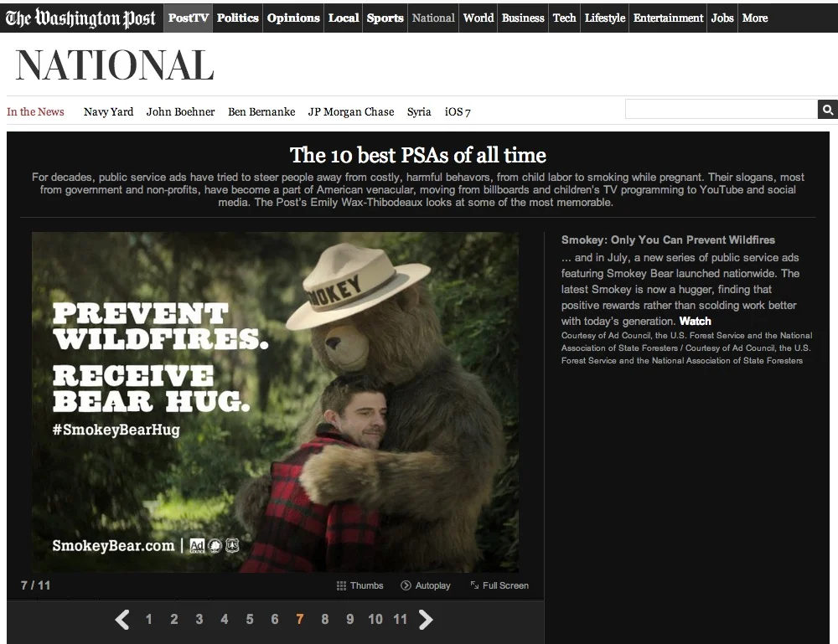The width and height of the screenshot is (838, 644).
Task: Start slideshow Autoplay
Action: [426, 585]
